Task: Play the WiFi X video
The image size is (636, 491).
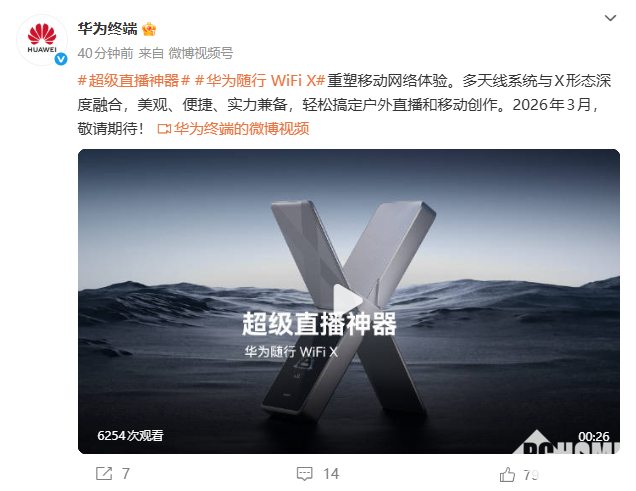Action: point(347,301)
